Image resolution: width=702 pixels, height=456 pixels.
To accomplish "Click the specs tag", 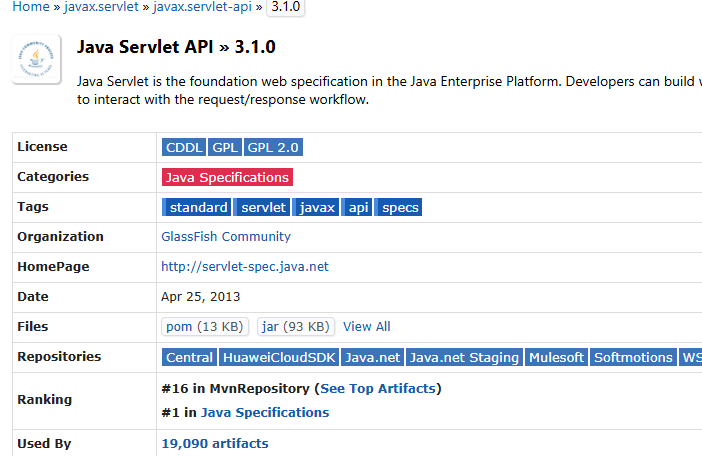I will [x=400, y=207].
